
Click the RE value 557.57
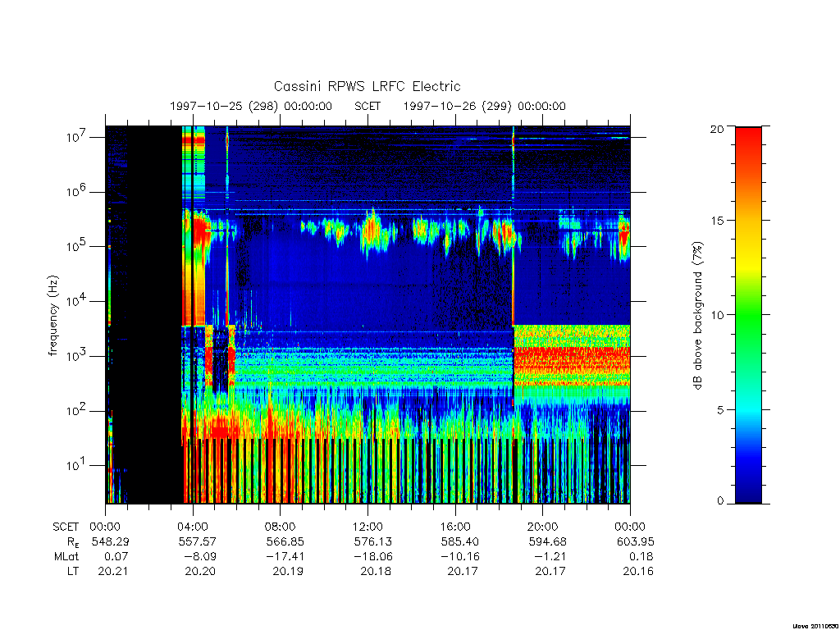click(x=197, y=541)
